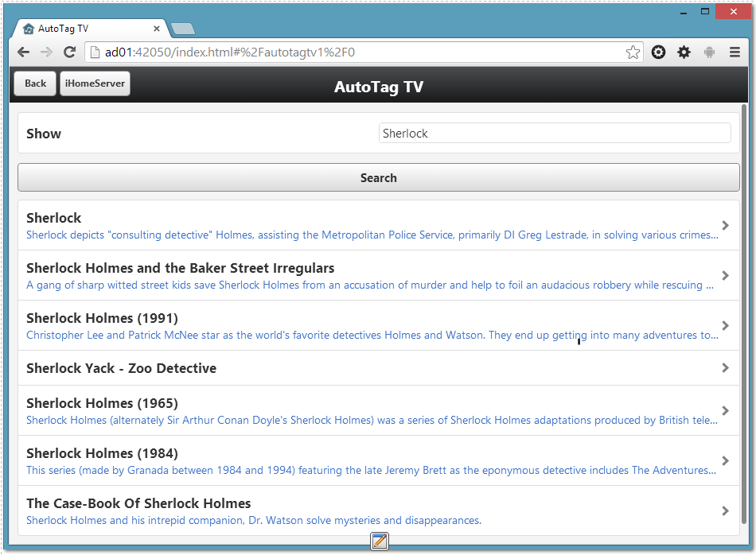Click the Search button

pos(378,178)
